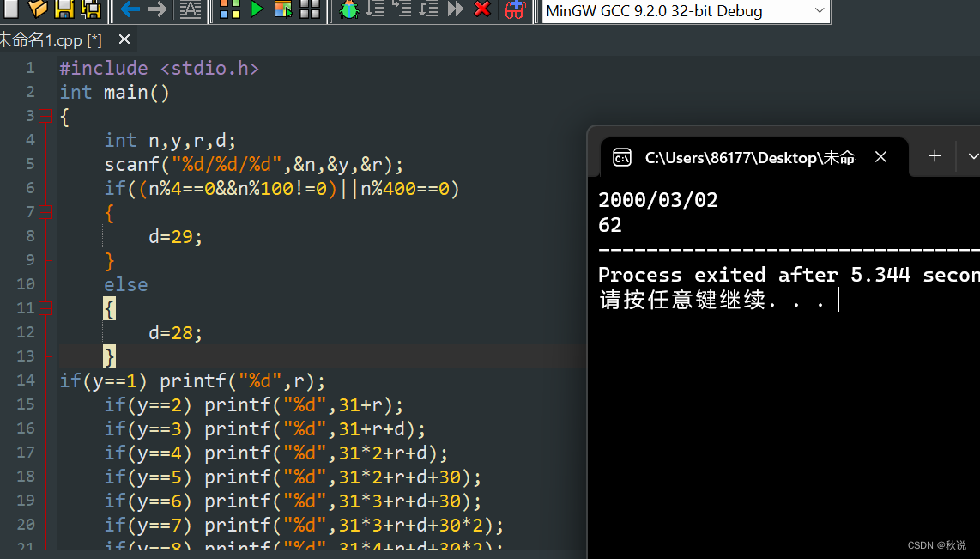
Task: Click the if(y==6) printf line
Action: pyautogui.click(x=293, y=501)
